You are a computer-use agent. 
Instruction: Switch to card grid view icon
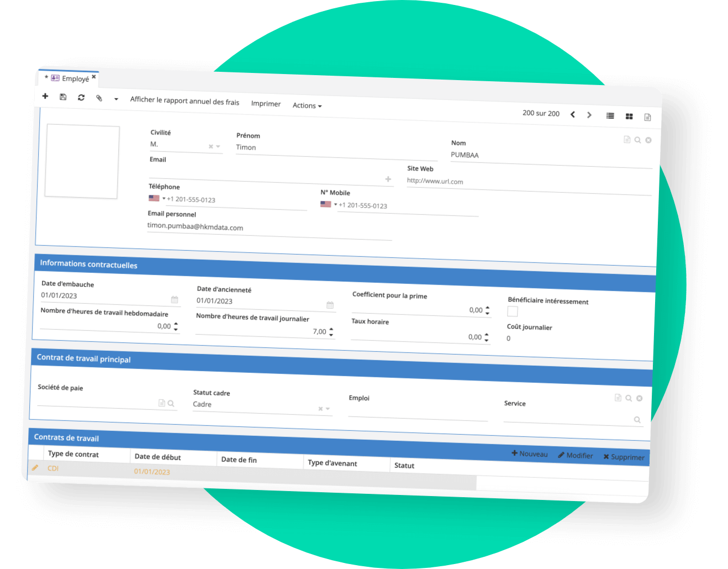(x=629, y=116)
